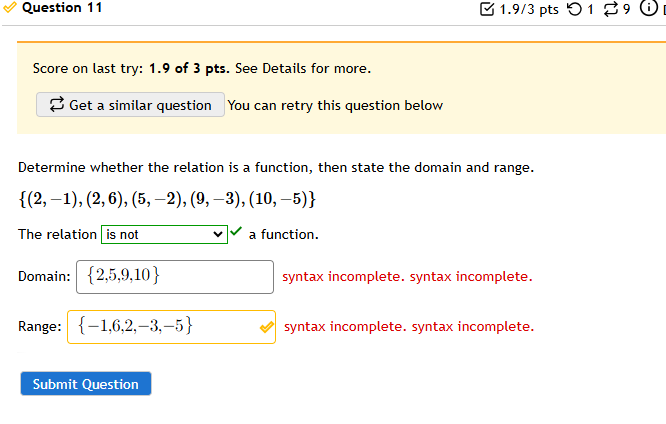Click the relation set of ordered pairs

[x=167, y=199]
